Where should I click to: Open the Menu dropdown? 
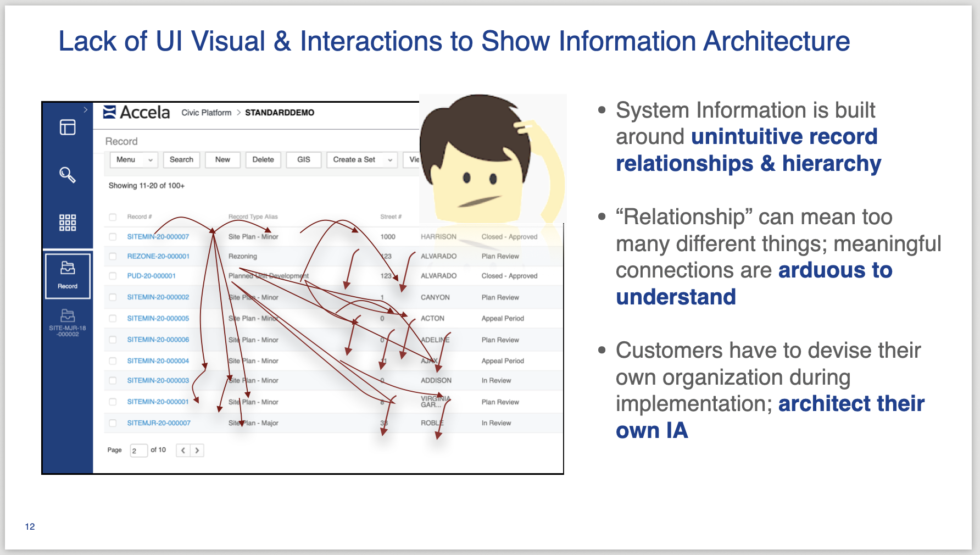click(x=134, y=160)
